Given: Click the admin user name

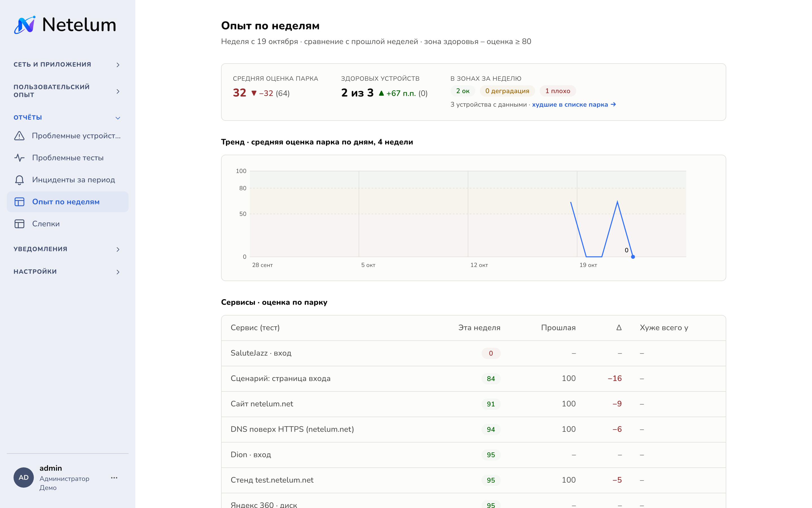Looking at the screenshot, I should coord(51,468).
